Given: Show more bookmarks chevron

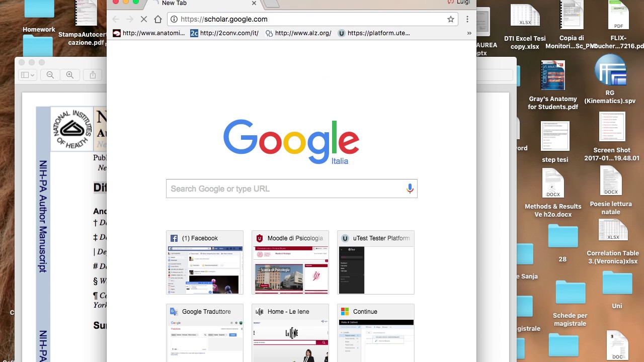Looking at the screenshot, I should [469, 33].
